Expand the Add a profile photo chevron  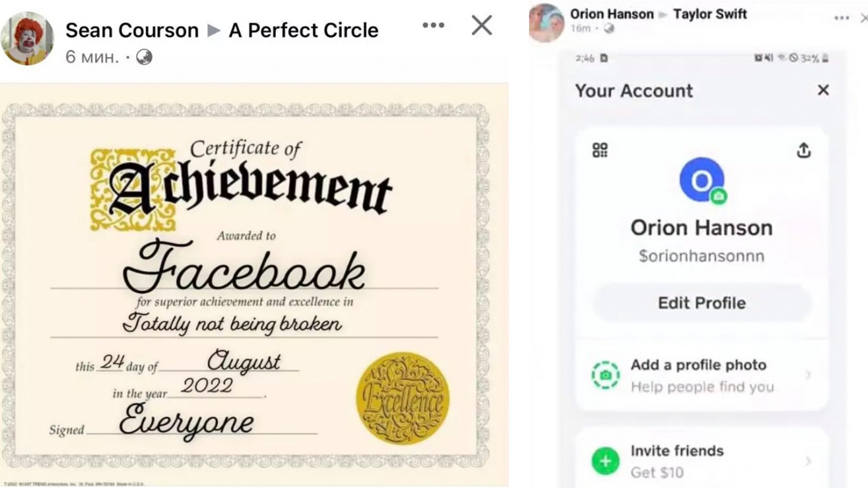[x=808, y=375]
